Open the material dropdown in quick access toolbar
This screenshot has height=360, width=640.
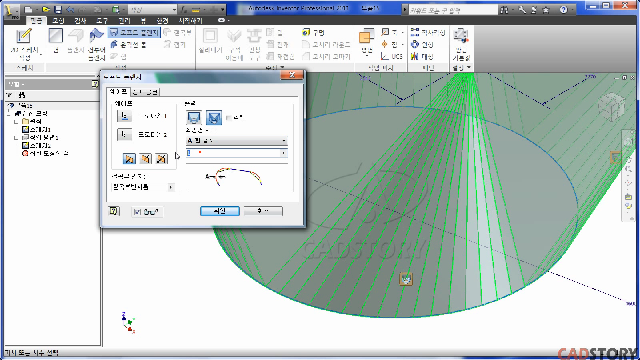click(152, 9)
